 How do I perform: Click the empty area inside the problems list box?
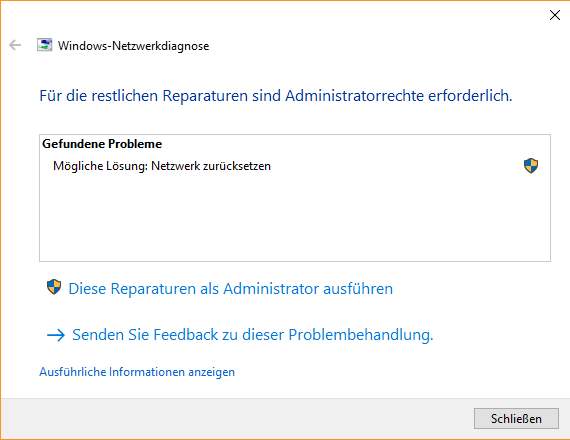(295, 218)
